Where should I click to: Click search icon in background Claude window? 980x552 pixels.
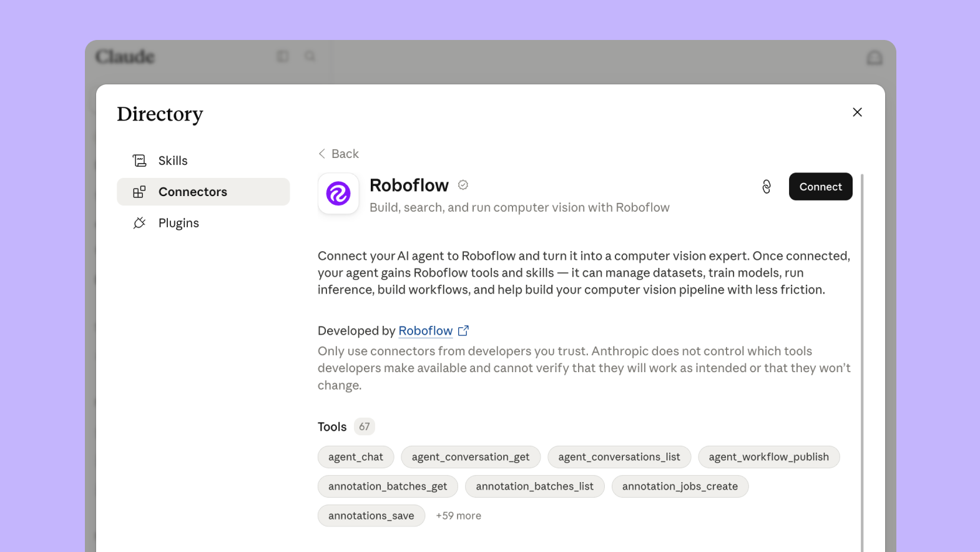(x=310, y=57)
